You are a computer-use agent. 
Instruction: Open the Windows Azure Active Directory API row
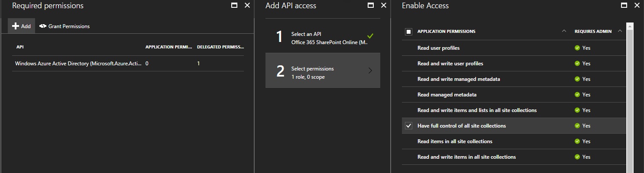pos(128,64)
